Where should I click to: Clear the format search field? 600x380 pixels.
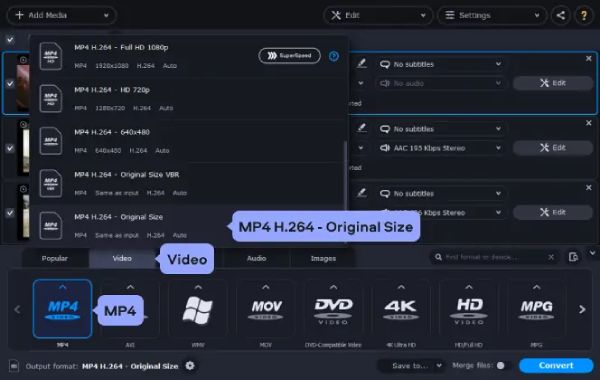pyautogui.click(x=551, y=257)
